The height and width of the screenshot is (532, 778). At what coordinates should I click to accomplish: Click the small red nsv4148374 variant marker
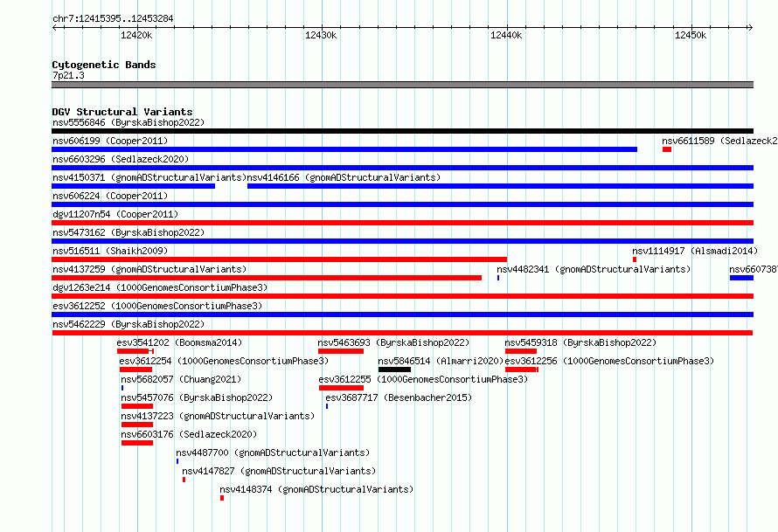[x=222, y=498]
